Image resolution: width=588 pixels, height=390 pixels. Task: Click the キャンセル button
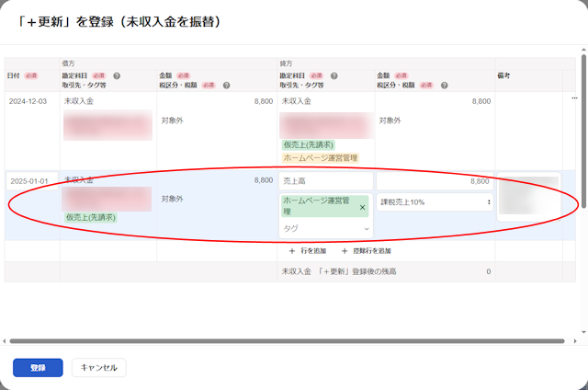pyautogui.click(x=98, y=367)
